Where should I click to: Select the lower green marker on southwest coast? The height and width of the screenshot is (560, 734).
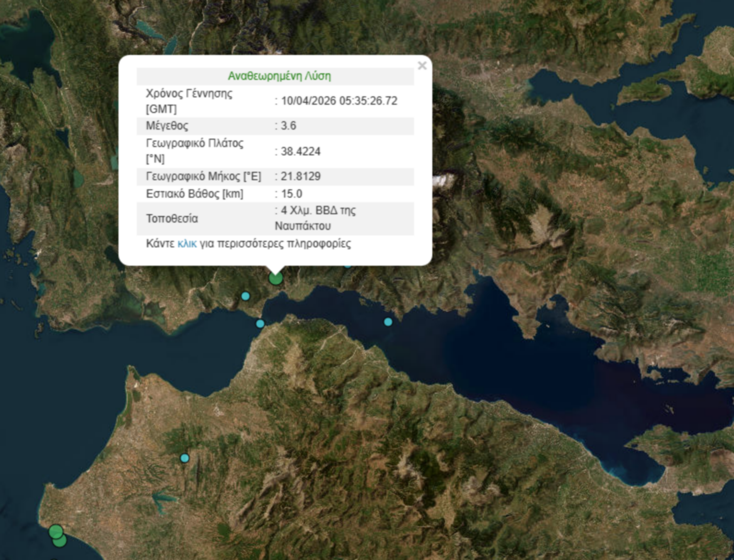pos(60,541)
